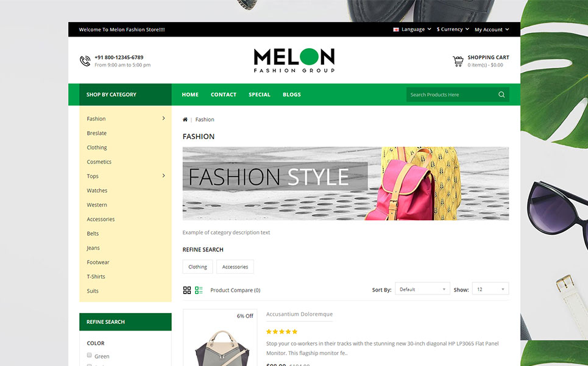Open the Product Compare link

coord(235,290)
